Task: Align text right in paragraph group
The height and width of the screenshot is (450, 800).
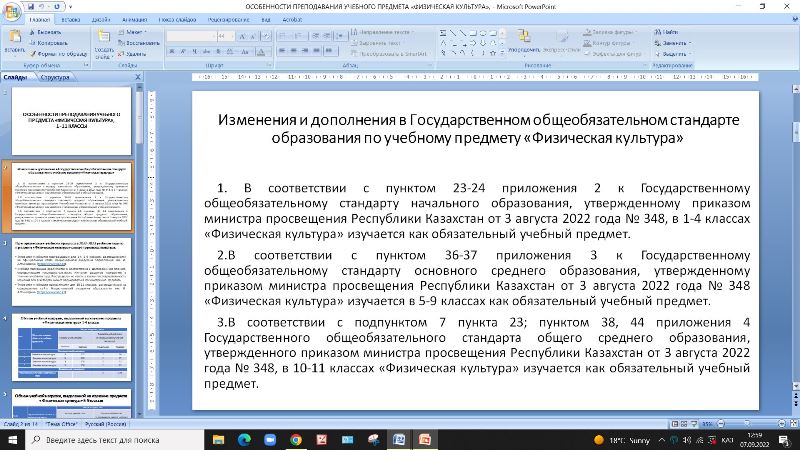Action: click(305, 51)
